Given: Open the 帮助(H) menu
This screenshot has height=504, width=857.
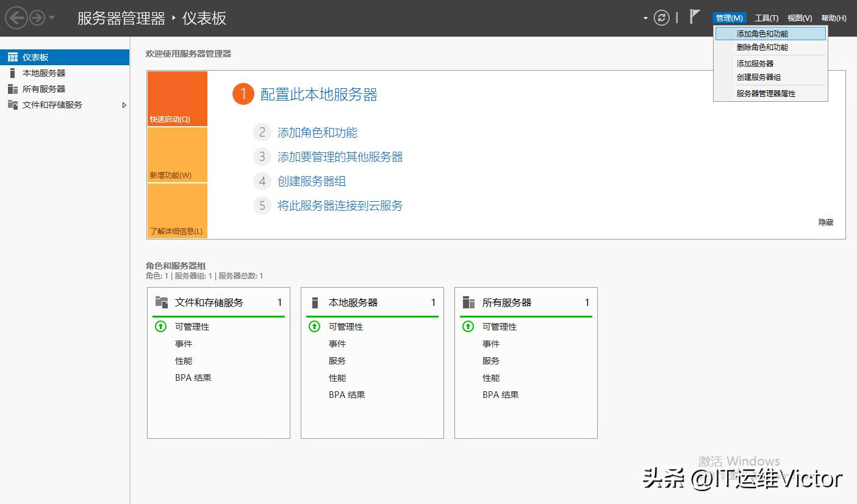Looking at the screenshot, I should pyautogui.click(x=834, y=17).
